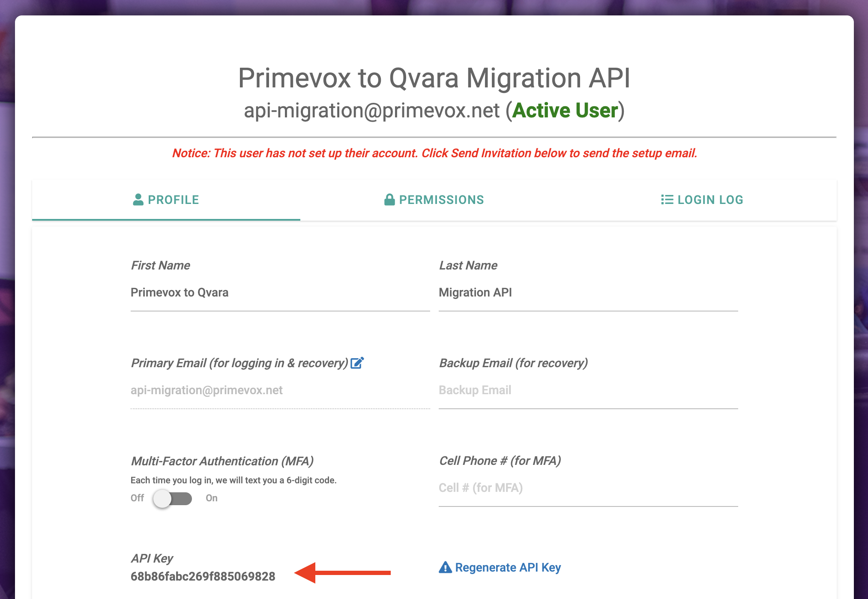Toggle the Multi-Factor Authentication switch

[173, 498]
